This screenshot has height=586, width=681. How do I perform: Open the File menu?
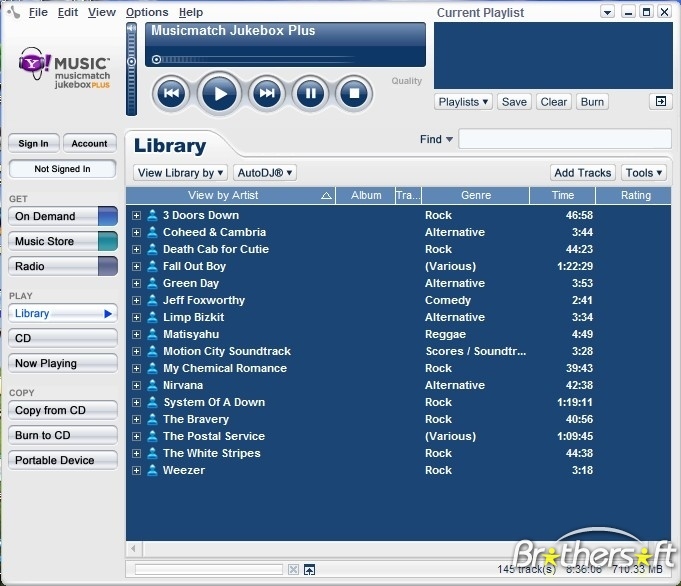38,12
